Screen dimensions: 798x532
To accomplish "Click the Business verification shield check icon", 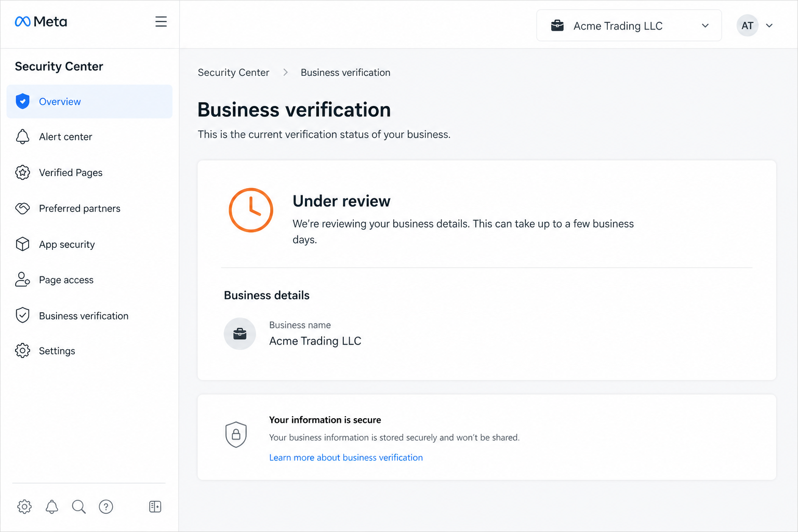I will [x=22, y=315].
